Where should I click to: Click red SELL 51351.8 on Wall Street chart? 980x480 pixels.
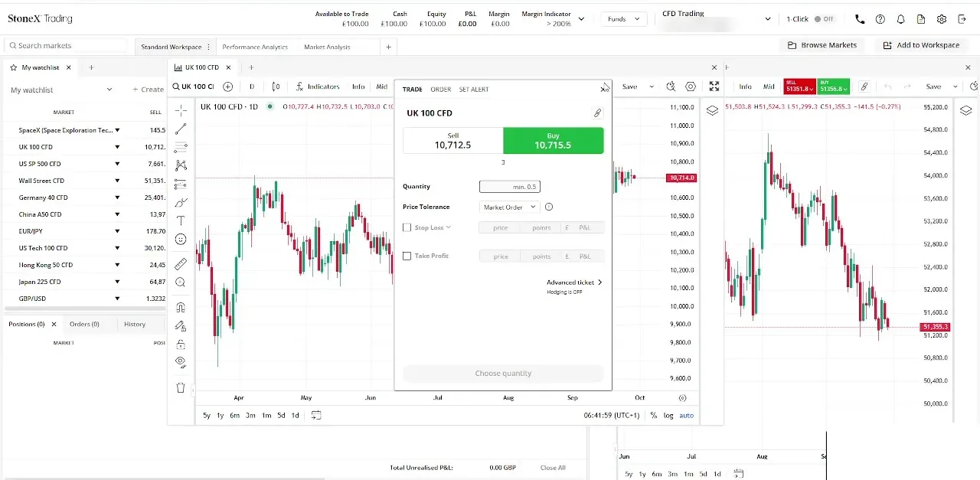point(800,87)
